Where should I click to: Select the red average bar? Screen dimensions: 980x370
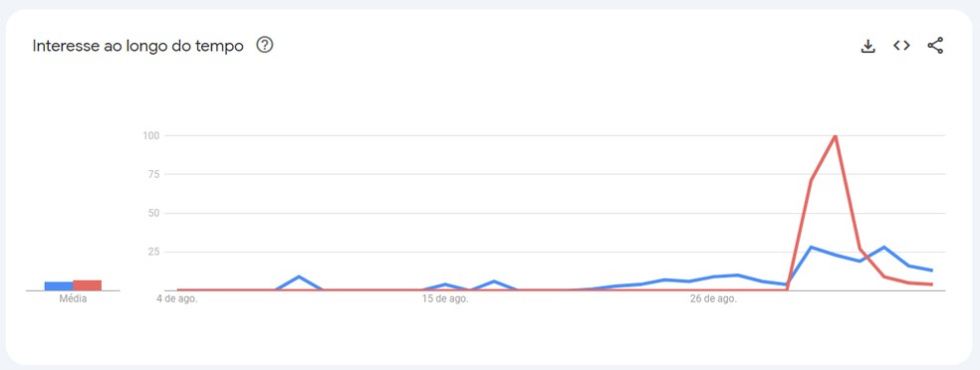pos(87,285)
